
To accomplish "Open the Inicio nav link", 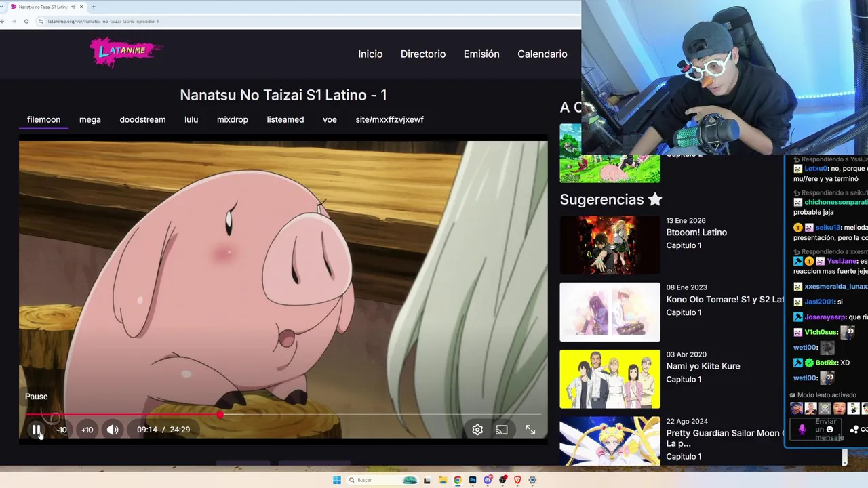I will pyautogui.click(x=370, y=54).
